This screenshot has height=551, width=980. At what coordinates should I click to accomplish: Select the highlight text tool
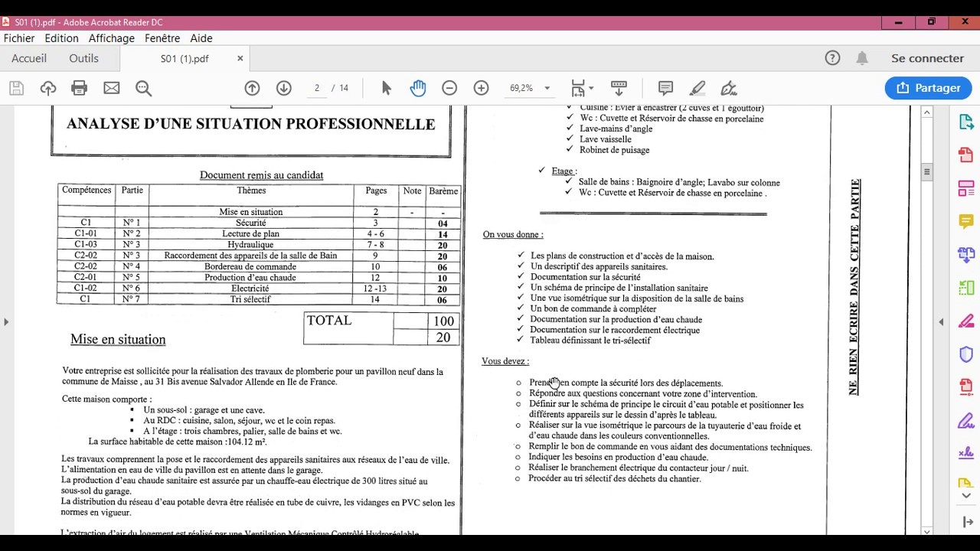[x=697, y=88]
